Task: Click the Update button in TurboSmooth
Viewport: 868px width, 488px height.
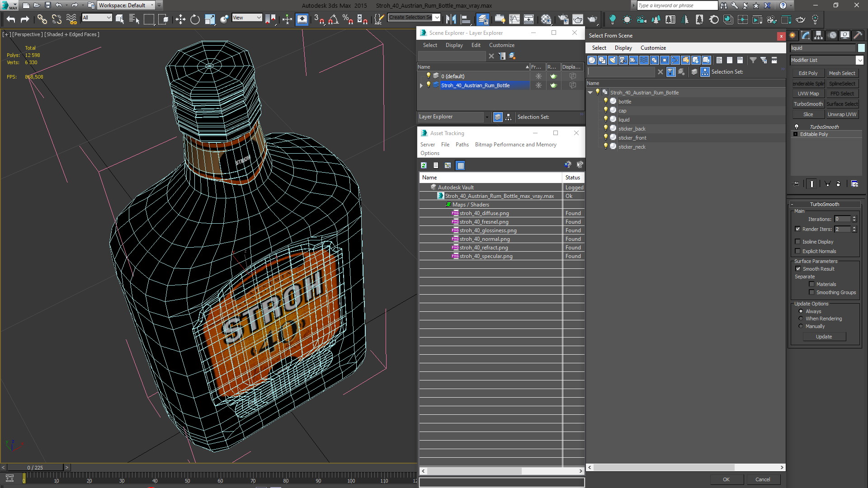Action: pyautogui.click(x=824, y=337)
